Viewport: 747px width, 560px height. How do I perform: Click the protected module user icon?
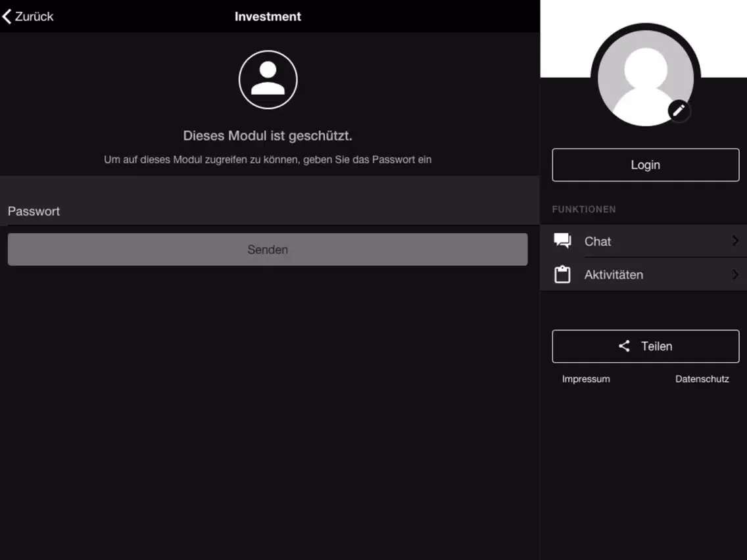click(x=268, y=80)
